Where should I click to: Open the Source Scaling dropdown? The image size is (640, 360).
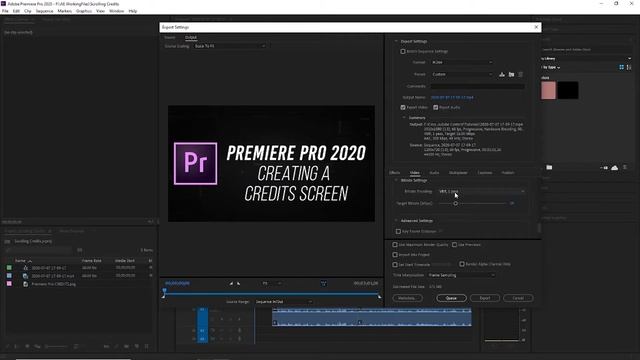(x=230, y=46)
